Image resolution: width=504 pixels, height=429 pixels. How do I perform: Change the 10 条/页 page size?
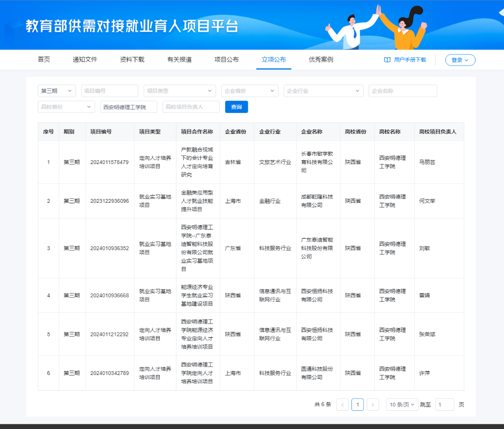point(402,405)
